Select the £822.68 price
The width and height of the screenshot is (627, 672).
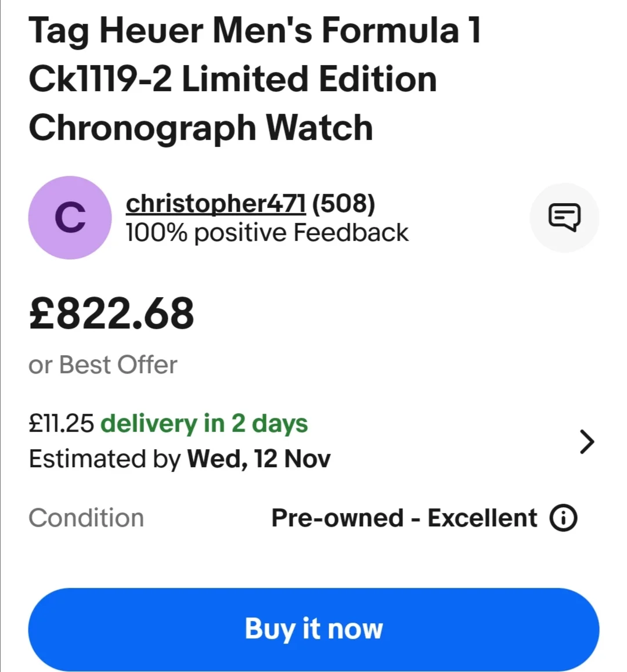click(x=111, y=313)
